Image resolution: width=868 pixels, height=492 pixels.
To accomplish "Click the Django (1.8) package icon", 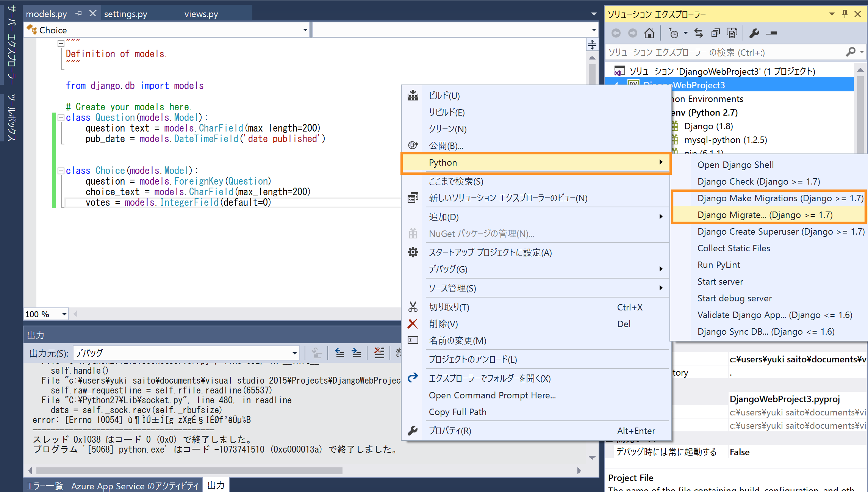I will (x=675, y=126).
